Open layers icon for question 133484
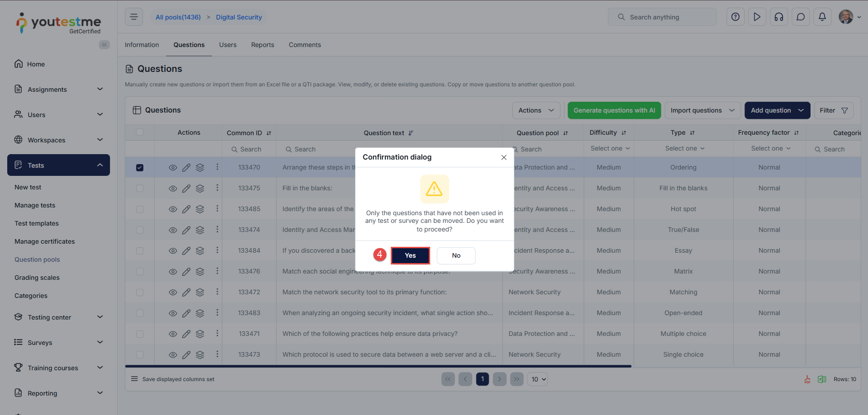The image size is (868, 415). tap(200, 251)
